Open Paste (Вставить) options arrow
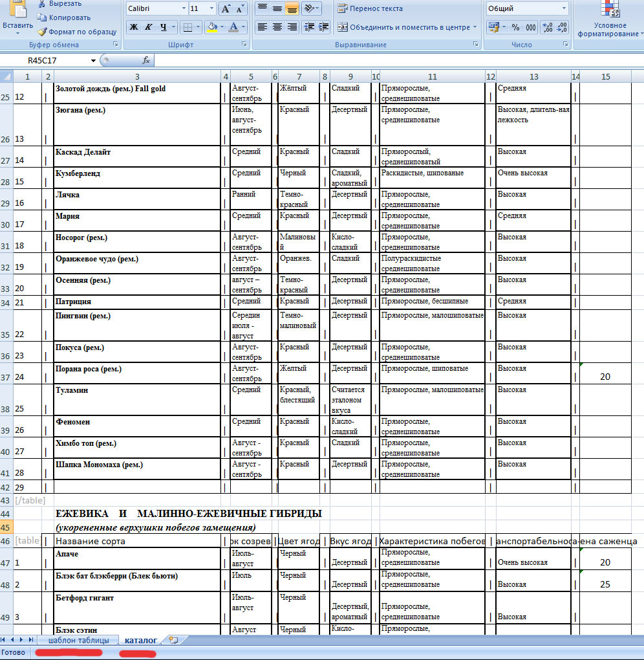The image size is (644, 660). point(17,33)
